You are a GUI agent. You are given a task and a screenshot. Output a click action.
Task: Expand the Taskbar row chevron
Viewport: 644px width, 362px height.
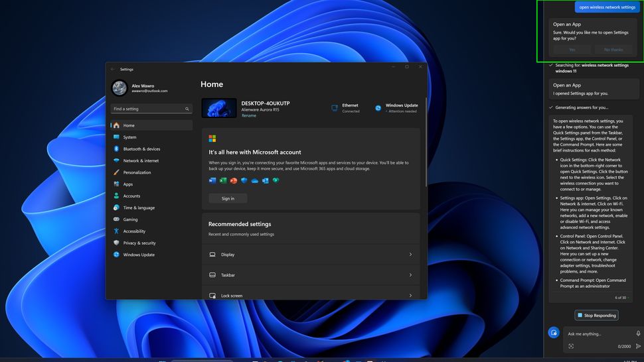click(410, 275)
